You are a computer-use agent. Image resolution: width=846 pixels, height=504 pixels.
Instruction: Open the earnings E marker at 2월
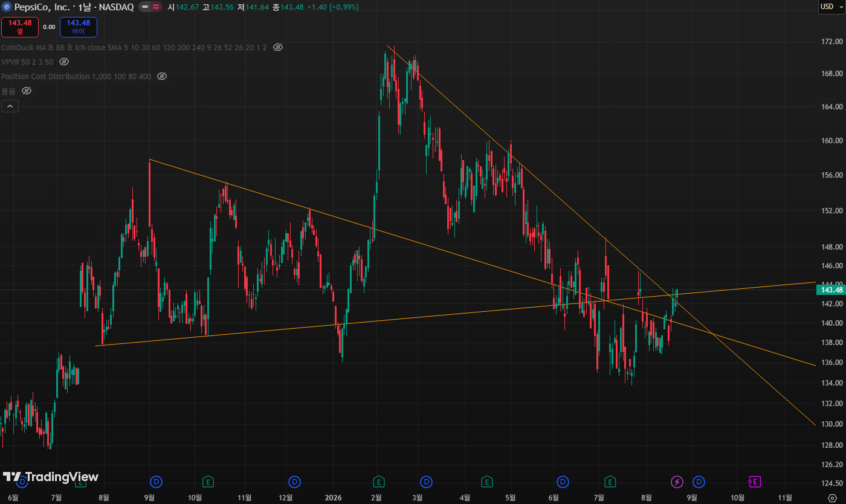pos(379,482)
